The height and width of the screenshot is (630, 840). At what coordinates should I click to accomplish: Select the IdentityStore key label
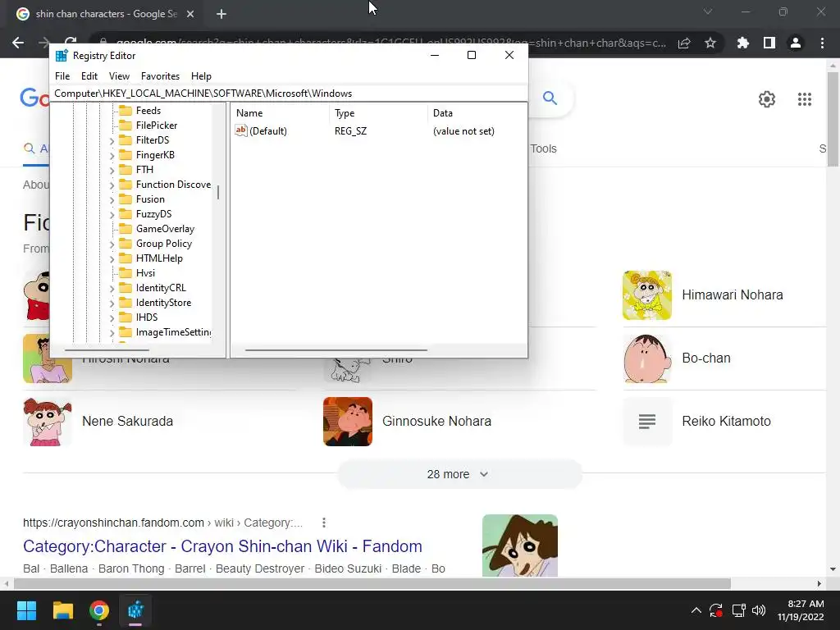(163, 303)
